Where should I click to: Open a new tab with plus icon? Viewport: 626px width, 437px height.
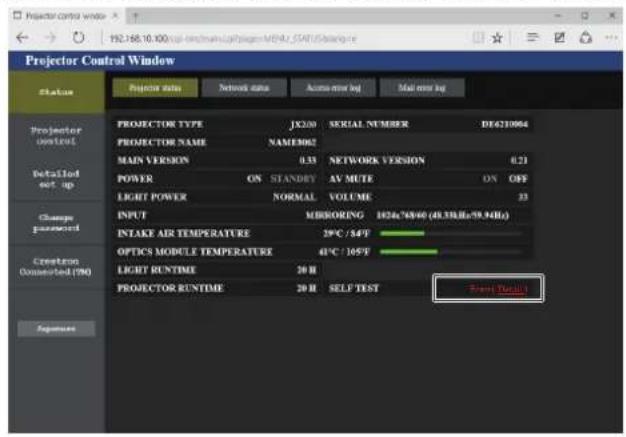[x=135, y=16]
